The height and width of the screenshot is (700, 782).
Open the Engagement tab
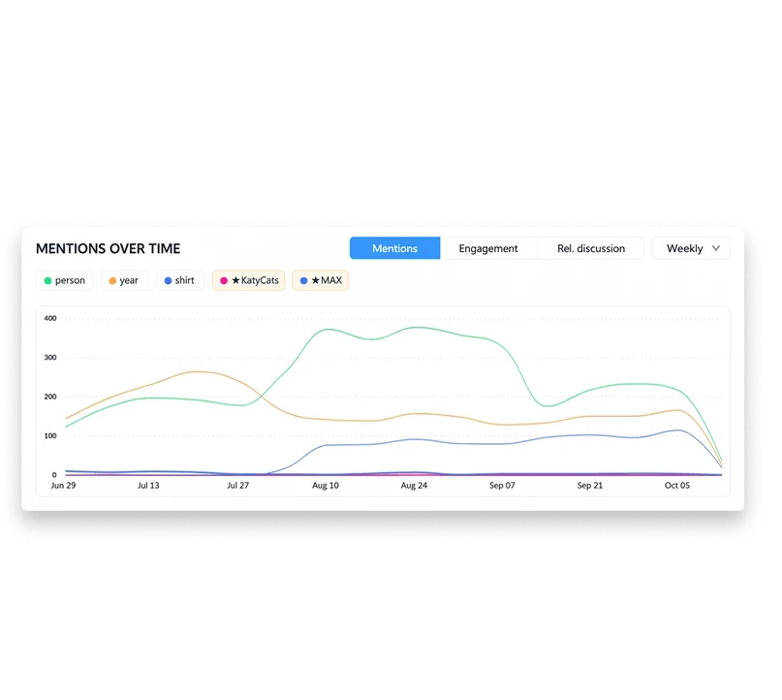(x=488, y=248)
